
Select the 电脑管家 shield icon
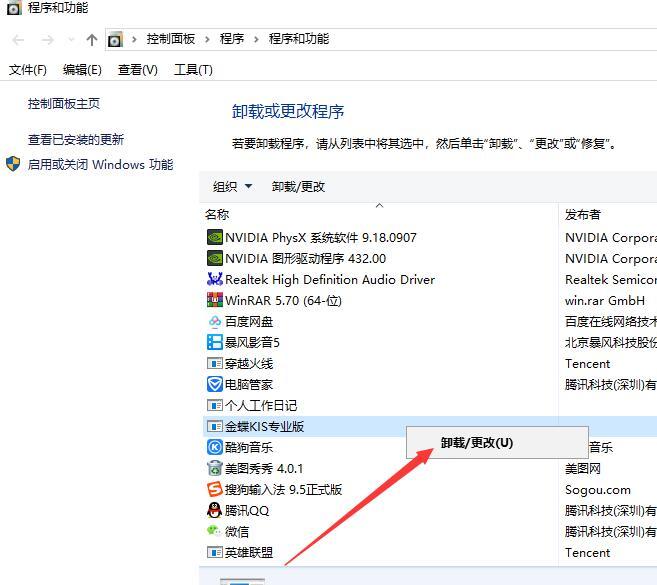[x=214, y=385]
